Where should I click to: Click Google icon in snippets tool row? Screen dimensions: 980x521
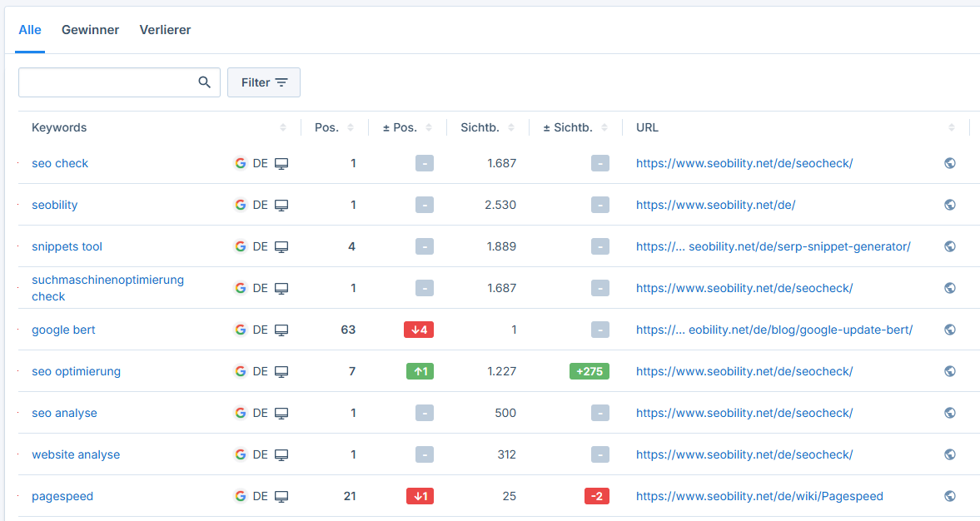(241, 246)
